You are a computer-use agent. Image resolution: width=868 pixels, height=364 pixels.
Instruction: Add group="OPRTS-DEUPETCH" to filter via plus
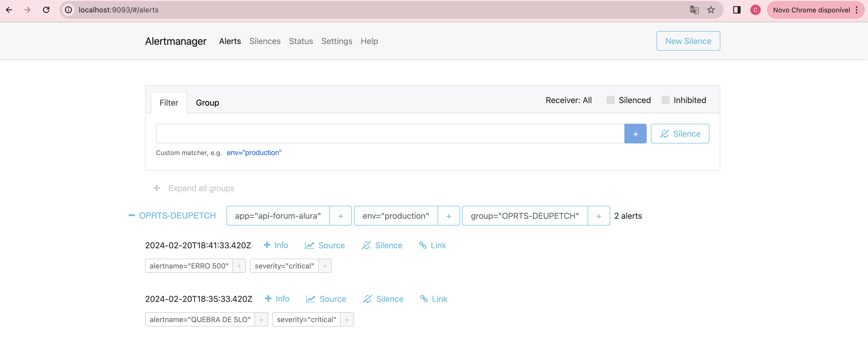click(x=599, y=216)
